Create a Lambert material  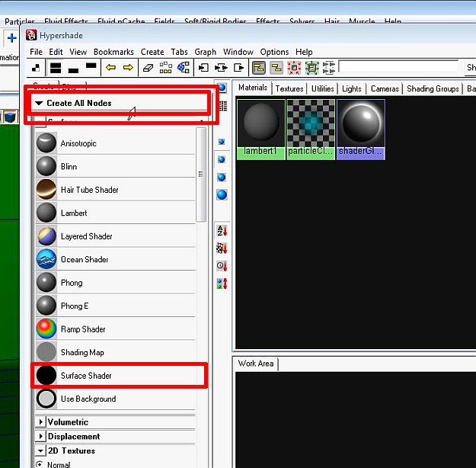(x=116, y=213)
